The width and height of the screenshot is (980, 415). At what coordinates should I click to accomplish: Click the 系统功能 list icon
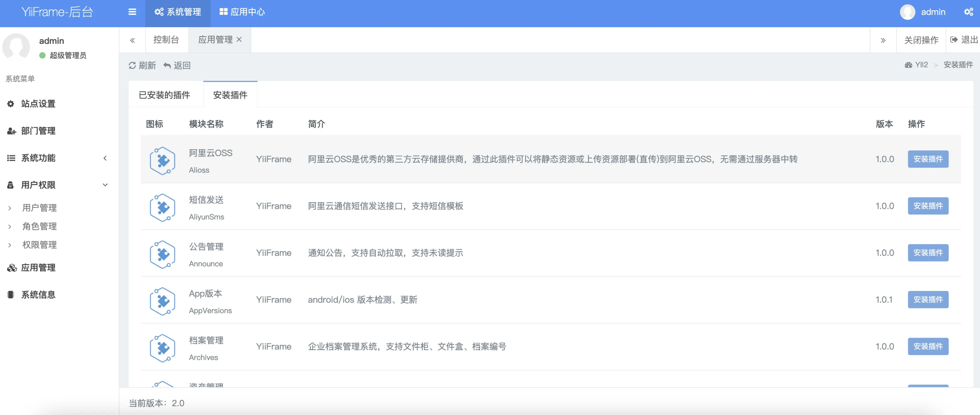coord(11,158)
